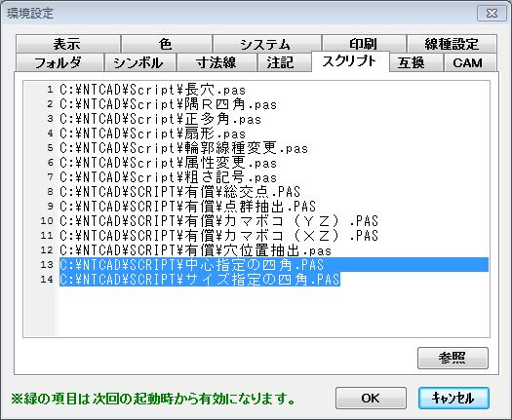This screenshot has width=512, height=420.
Task: Select the 扇形.pas script line
Action: 152,134
